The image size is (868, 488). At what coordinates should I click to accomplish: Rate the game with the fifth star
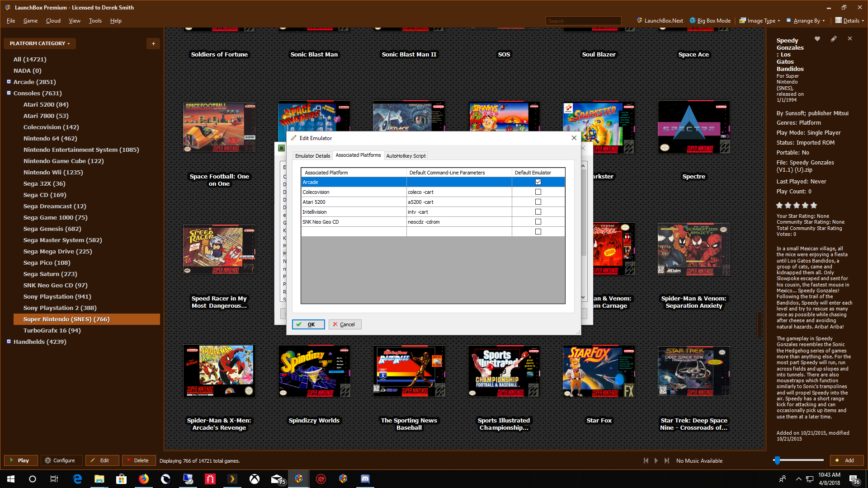coord(814,205)
